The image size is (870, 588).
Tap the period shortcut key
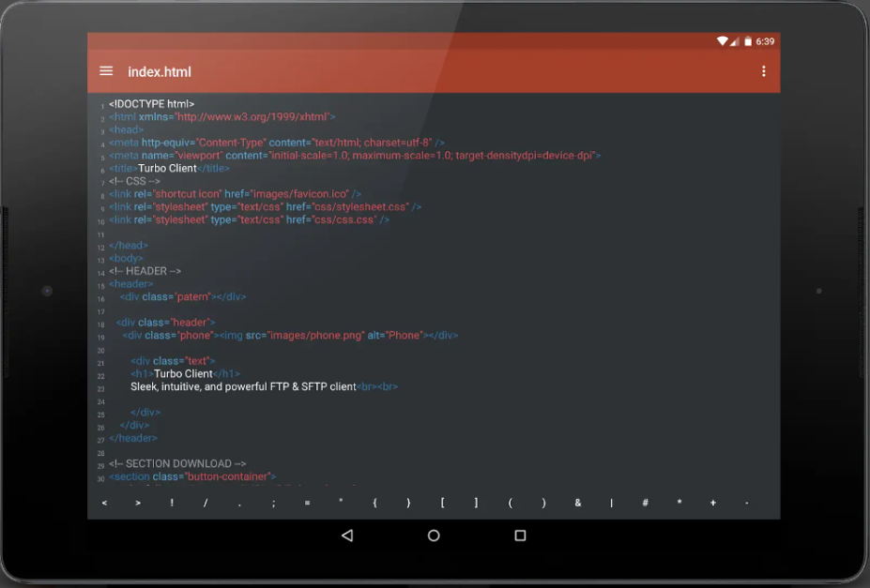[239, 504]
